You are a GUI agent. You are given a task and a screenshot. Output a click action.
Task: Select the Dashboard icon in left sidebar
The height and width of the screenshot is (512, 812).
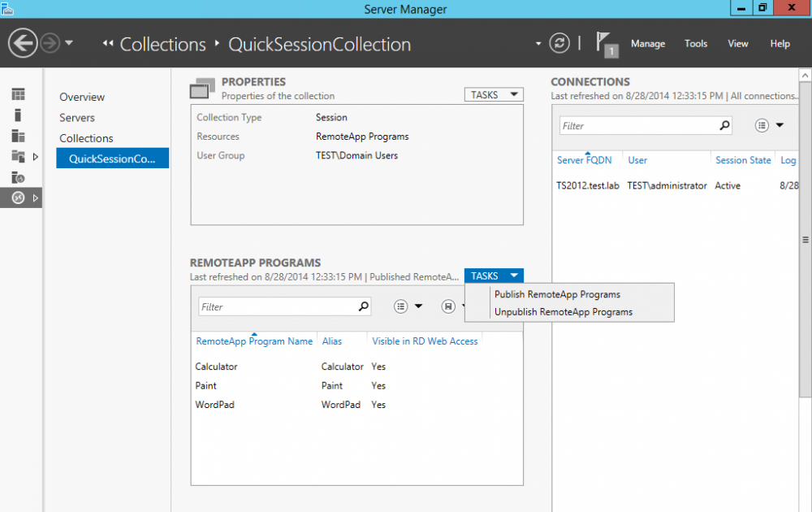pyautogui.click(x=18, y=93)
